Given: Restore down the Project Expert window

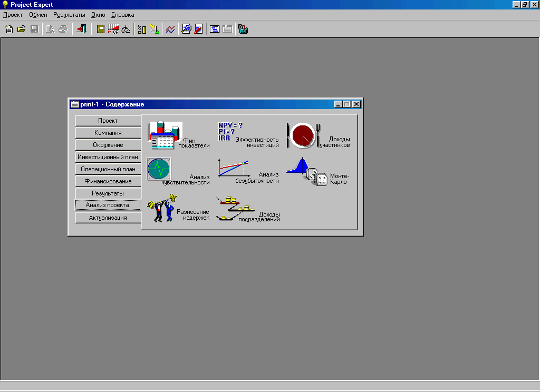Looking at the screenshot, I should (525, 4).
